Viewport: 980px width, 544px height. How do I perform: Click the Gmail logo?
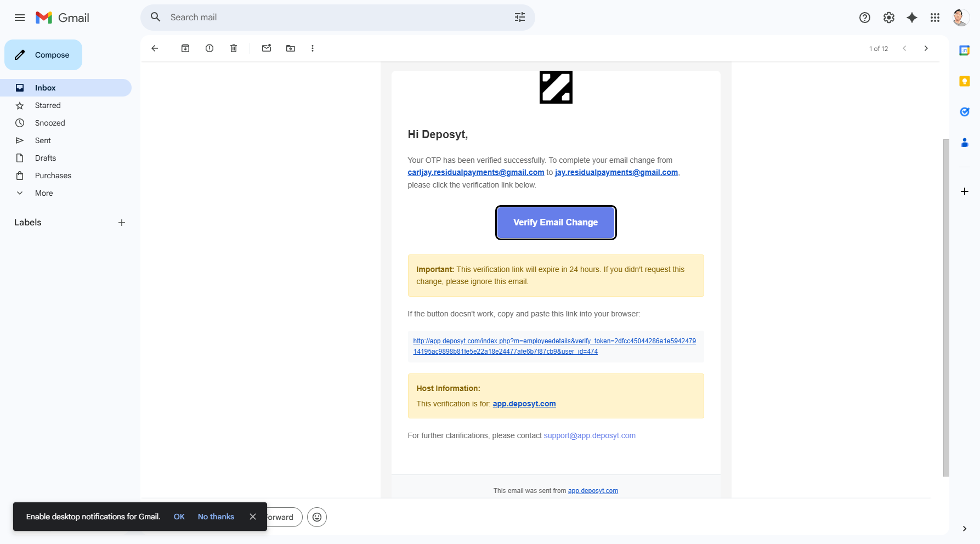pos(62,18)
